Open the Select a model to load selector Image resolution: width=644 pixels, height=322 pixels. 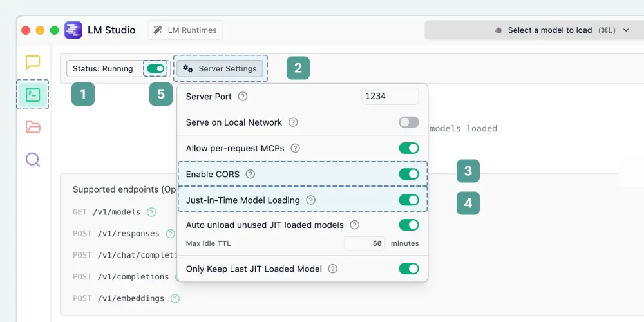[x=534, y=30]
